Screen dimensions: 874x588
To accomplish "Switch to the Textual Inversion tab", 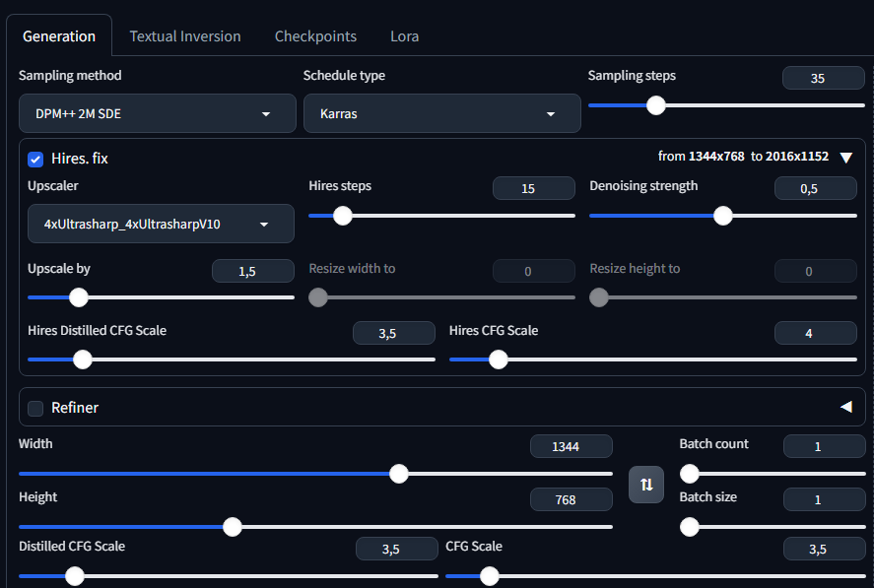I will [185, 36].
